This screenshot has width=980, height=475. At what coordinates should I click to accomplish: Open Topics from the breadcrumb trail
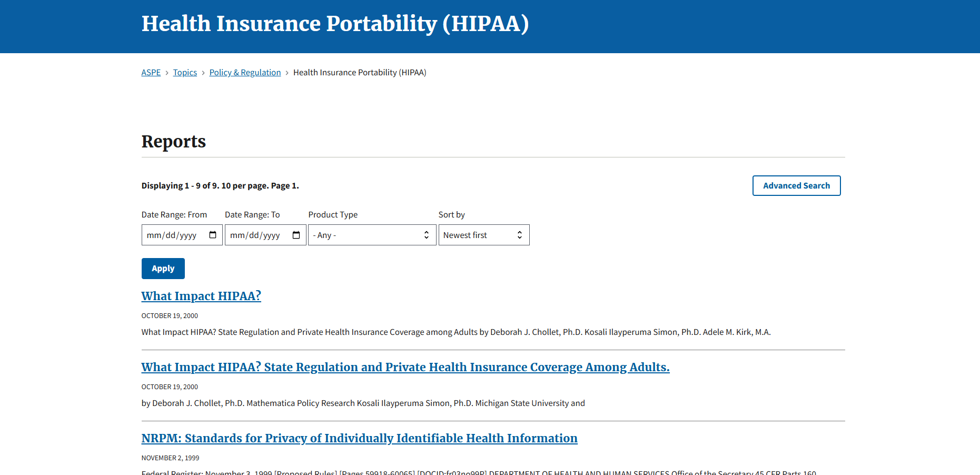(185, 72)
